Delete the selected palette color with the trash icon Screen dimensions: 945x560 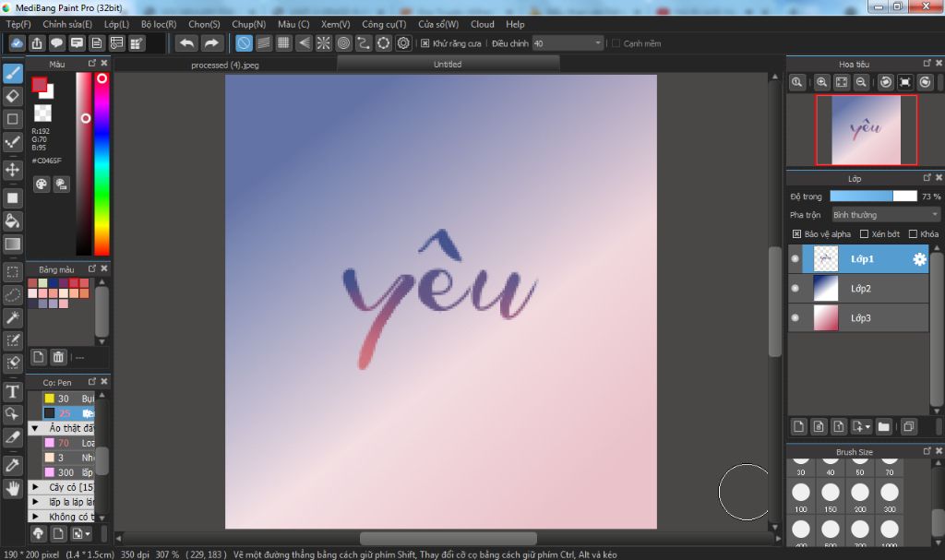pyautogui.click(x=58, y=357)
